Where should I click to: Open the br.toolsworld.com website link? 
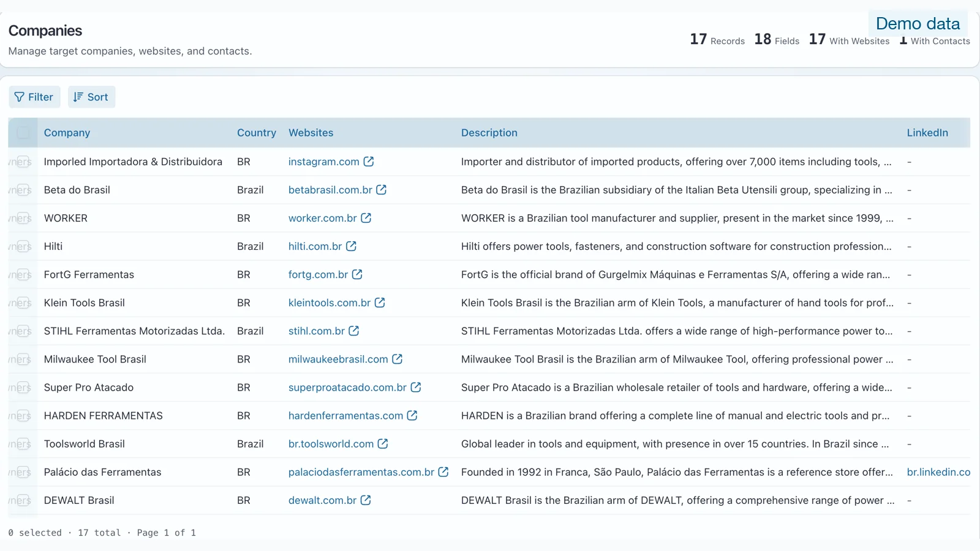[x=331, y=443]
